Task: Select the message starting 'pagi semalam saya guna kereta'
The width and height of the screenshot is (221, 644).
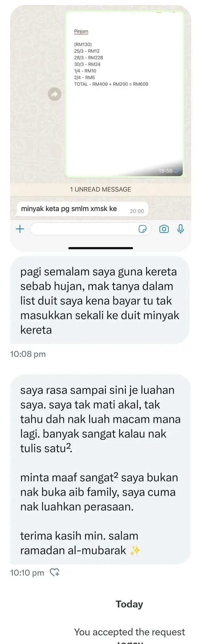Action: pos(100,300)
